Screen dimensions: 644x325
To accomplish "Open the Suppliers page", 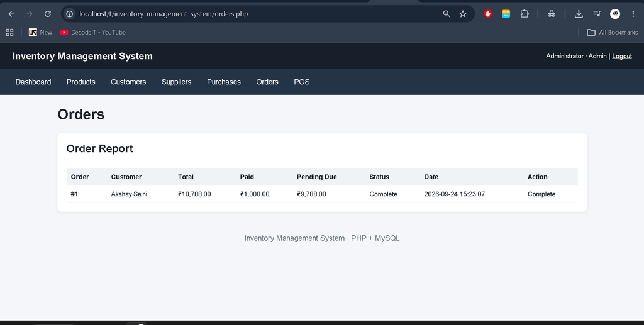I will click(x=176, y=82).
